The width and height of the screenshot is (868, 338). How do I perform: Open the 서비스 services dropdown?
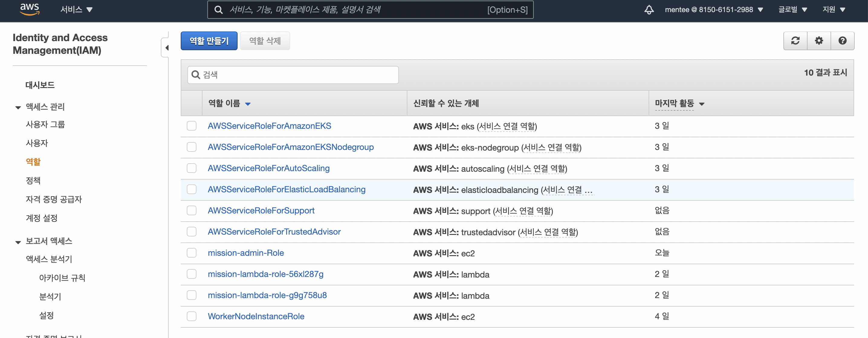pyautogui.click(x=76, y=9)
